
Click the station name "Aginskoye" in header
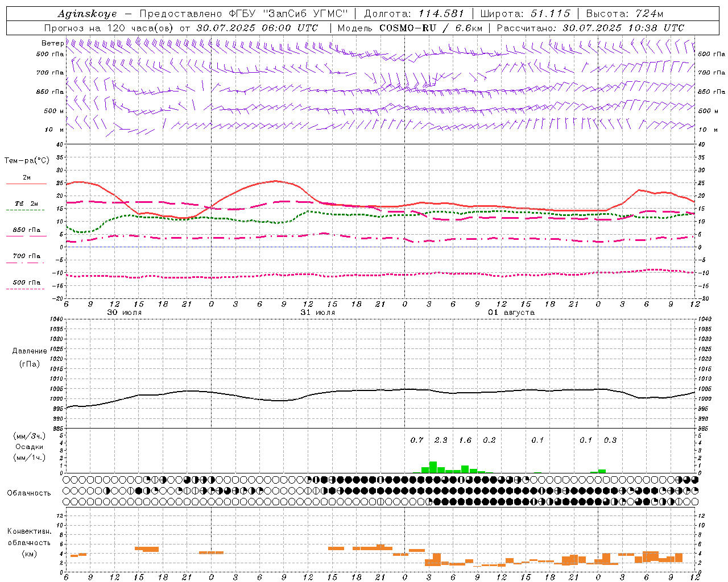pyautogui.click(x=87, y=14)
